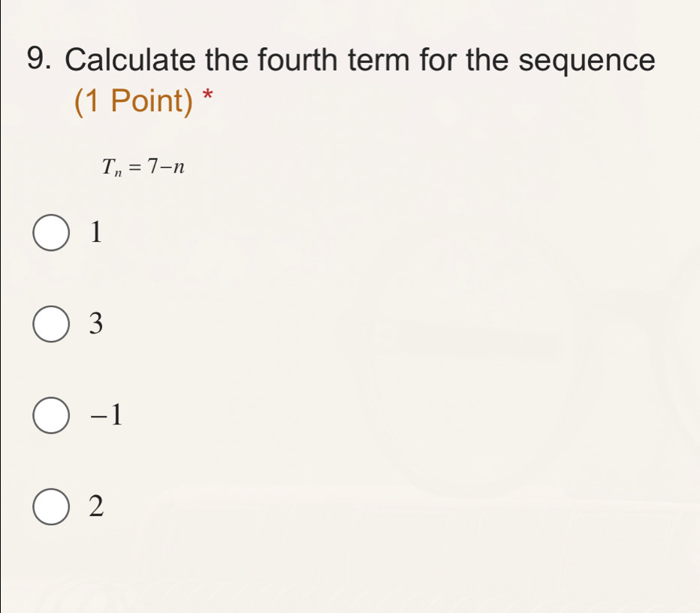Select the label text next to option 2
The height and width of the screenshot is (613, 700).
pos(95,506)
